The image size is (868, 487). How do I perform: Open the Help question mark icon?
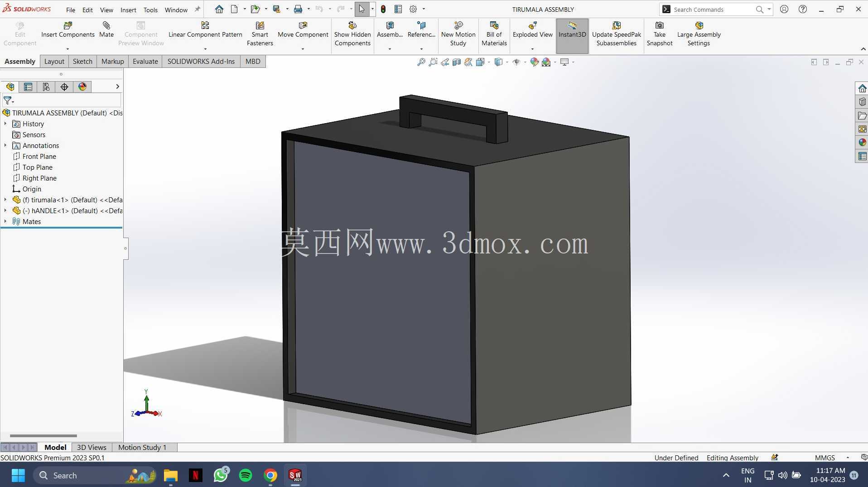pos(802,9)
